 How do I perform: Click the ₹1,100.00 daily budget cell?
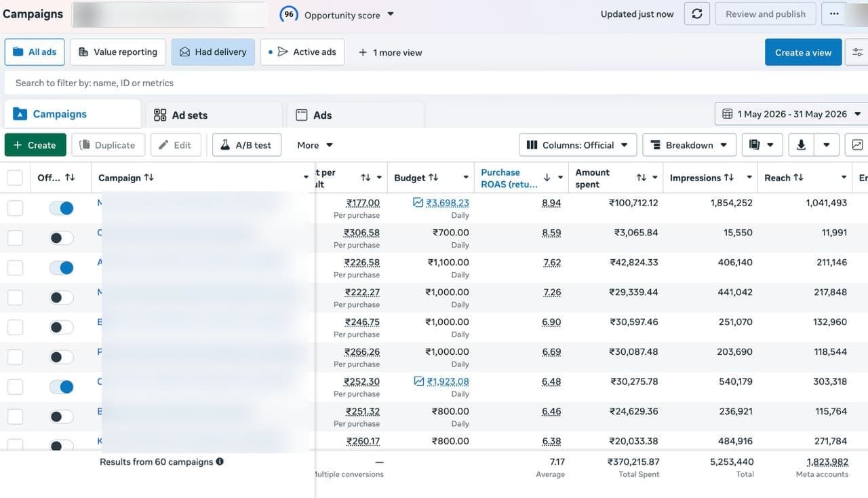click(448, 262)
